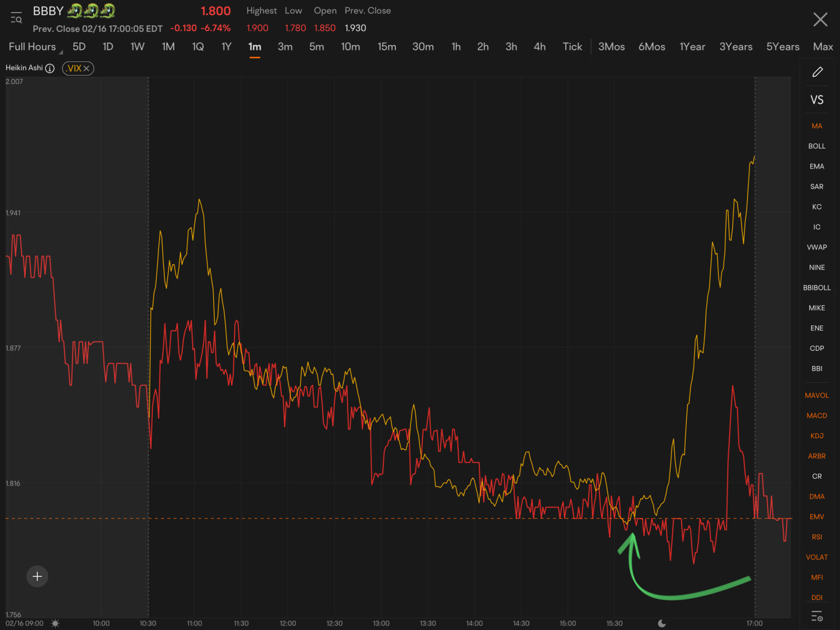This screenshot has width=840, height=630.
Task: Switch to the 1D chart range
Action: coord(108,47)
